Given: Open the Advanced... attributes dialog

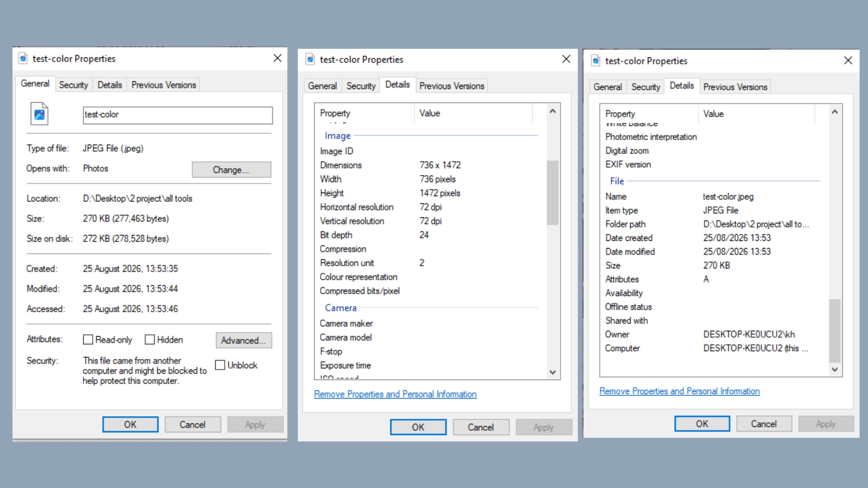Looking at the screenshot, I should point(244,340).
